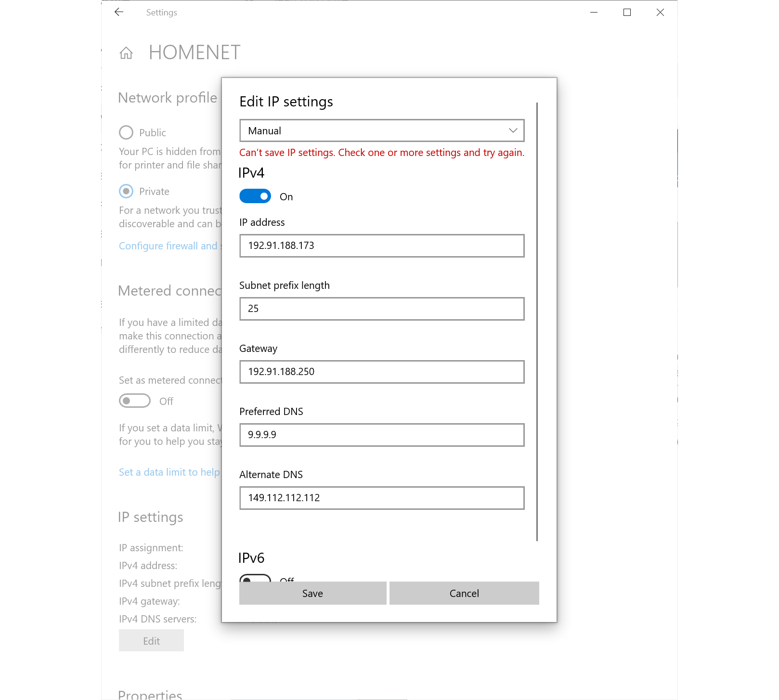Click the IP address input field
The width and height of the screenshot is (779, 700).
coord(381,246)
